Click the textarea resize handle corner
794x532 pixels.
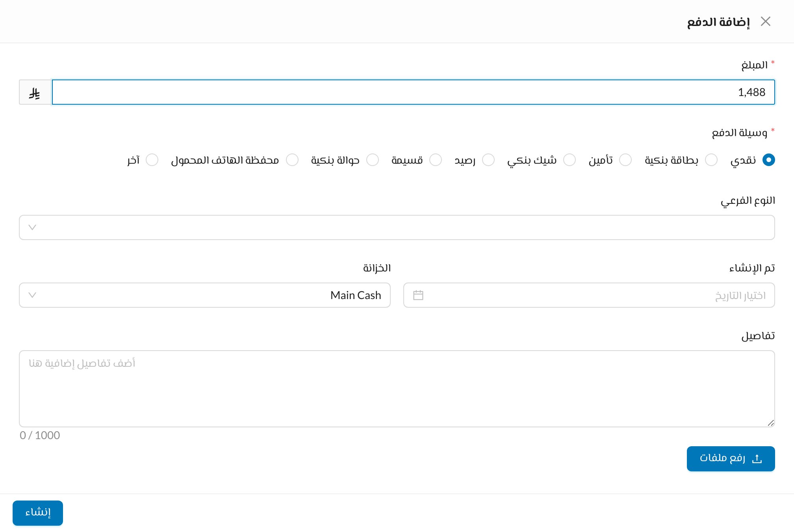[x=771, y=423]
